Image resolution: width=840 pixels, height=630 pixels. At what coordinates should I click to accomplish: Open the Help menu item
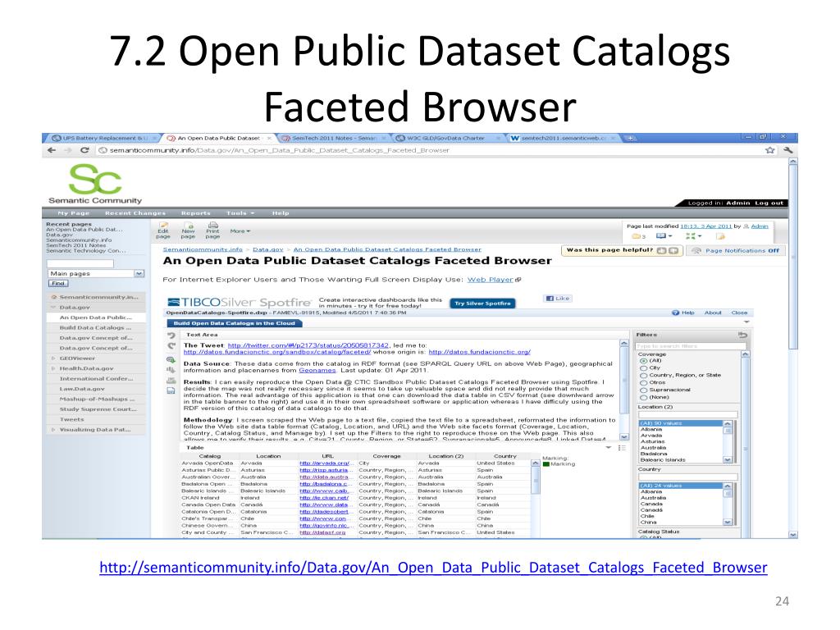click(281, 213)
